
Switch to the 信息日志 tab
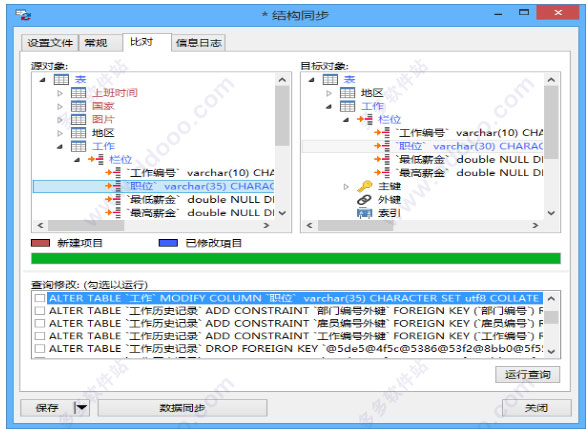click(x=199, y=43)
